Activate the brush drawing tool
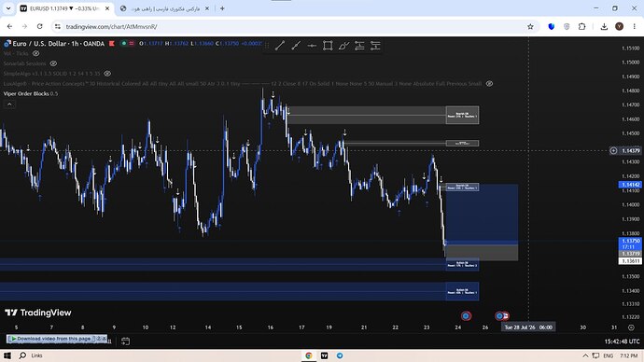 point(343,46)
